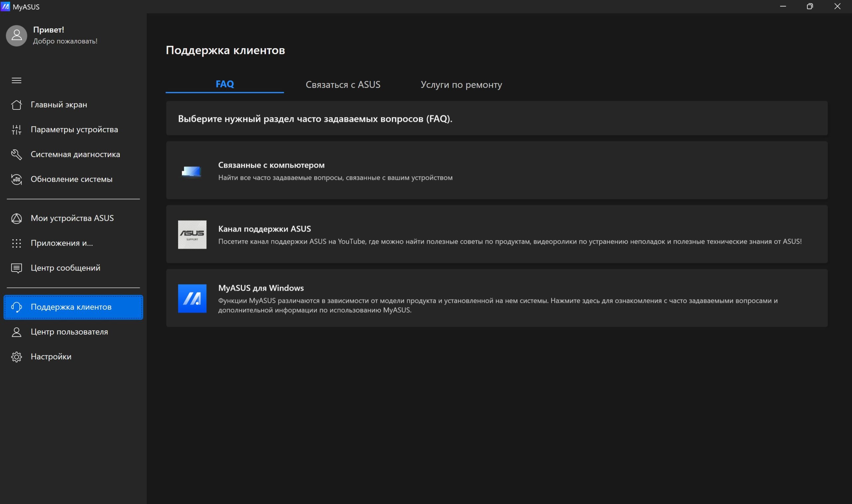The width and height of the screenshot is (852, 504).
Task: Click the headset icon for Поддержка клиентов
Action: tap(16, 307)
